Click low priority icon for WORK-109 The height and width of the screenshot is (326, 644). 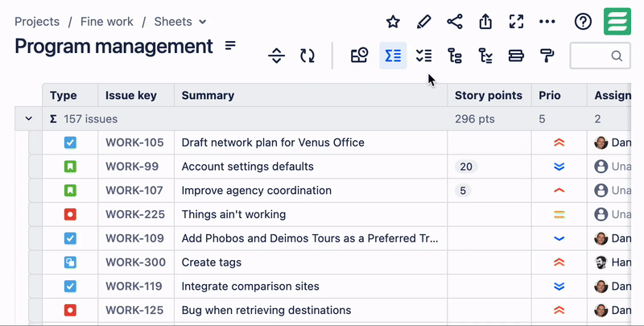pyautogui.click(x=559, y=238)
